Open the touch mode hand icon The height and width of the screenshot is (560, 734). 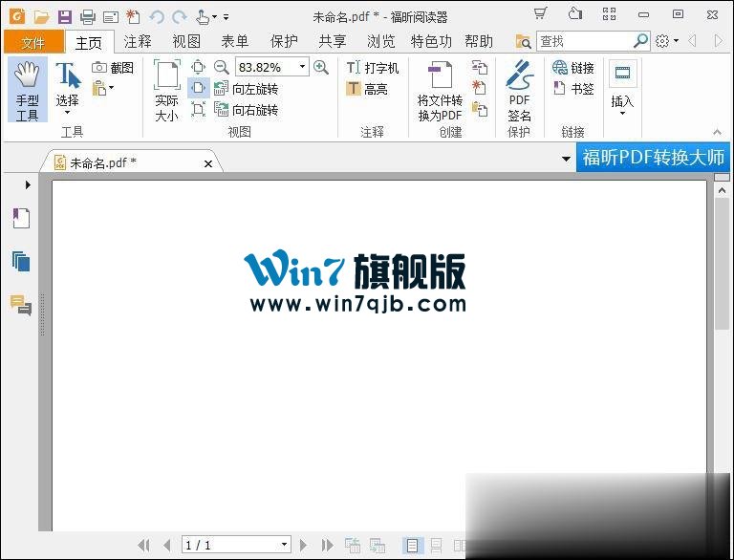[x=203, y=17]
